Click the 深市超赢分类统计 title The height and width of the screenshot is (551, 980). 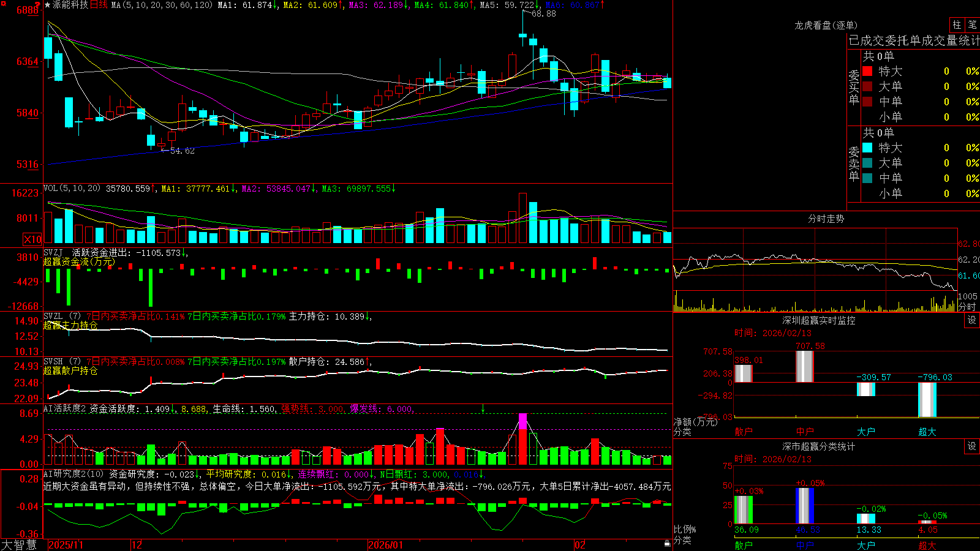tap(819, 446)
